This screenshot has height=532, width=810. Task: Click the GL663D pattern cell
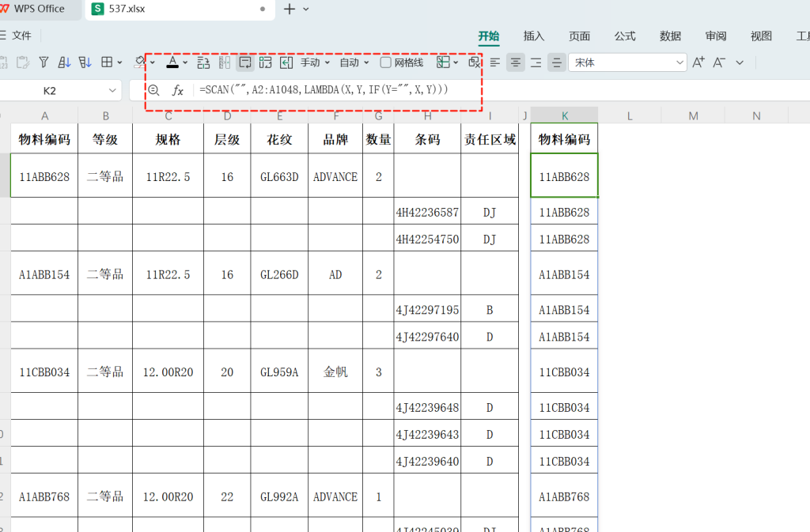279,177
